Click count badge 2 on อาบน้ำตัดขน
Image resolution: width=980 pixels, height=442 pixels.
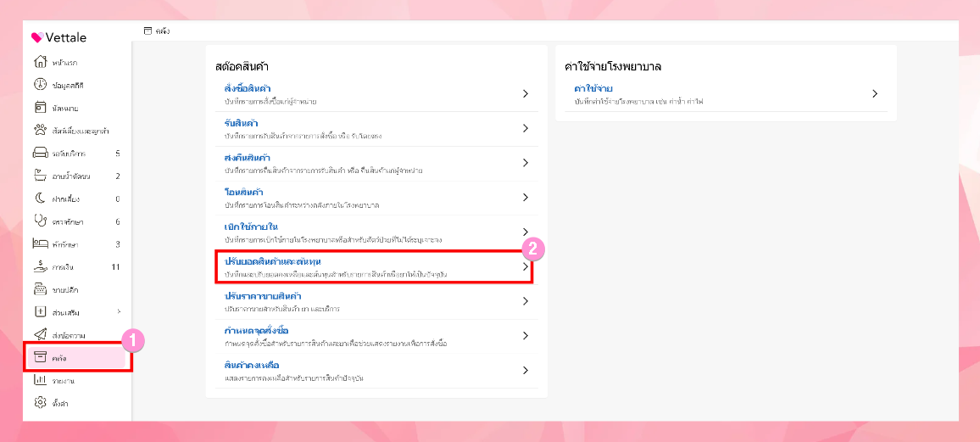tap(118, 176)
